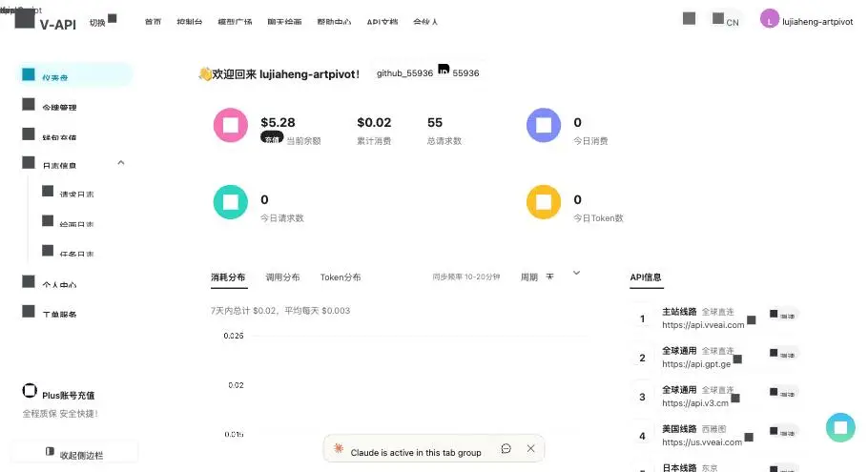Collapse the 日志信息 sidebar group
This screenshot has width=868, height=472.
(x=121, y=163)
